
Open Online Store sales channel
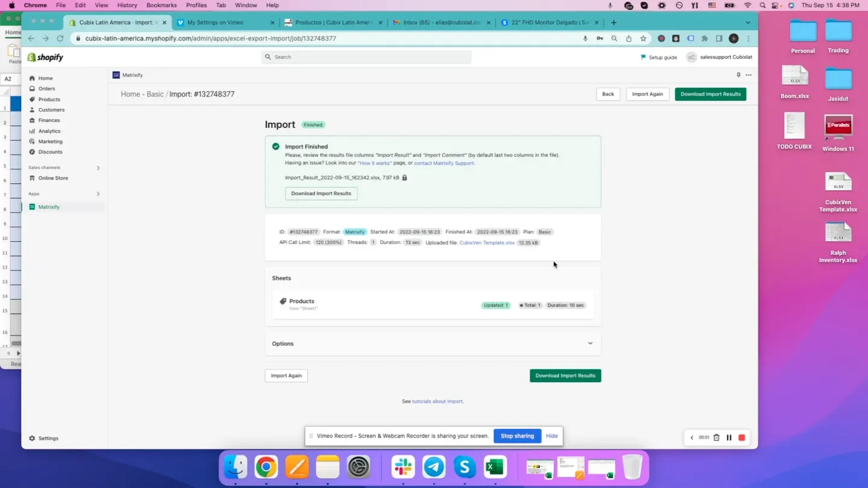point(53,178)
